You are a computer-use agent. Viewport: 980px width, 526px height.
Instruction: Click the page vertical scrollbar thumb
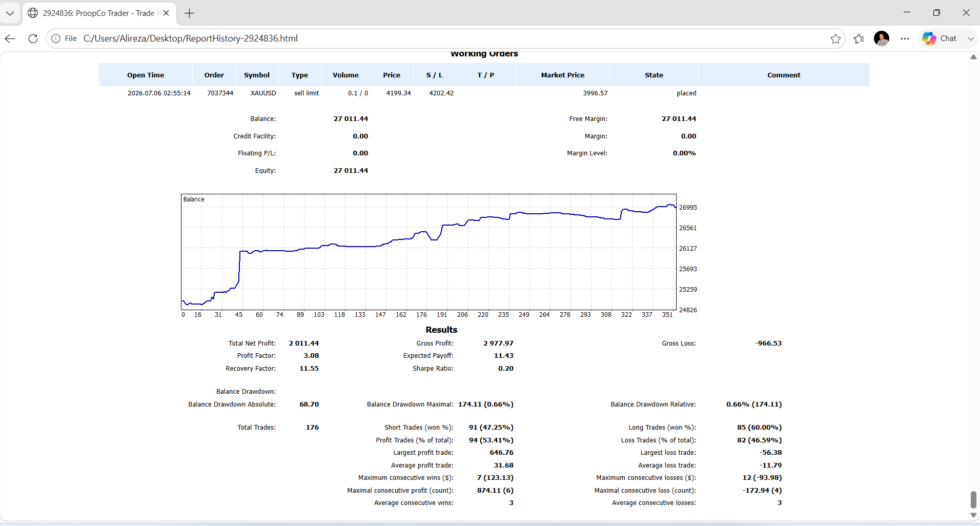pyautogui.click(x=973, y=499)
